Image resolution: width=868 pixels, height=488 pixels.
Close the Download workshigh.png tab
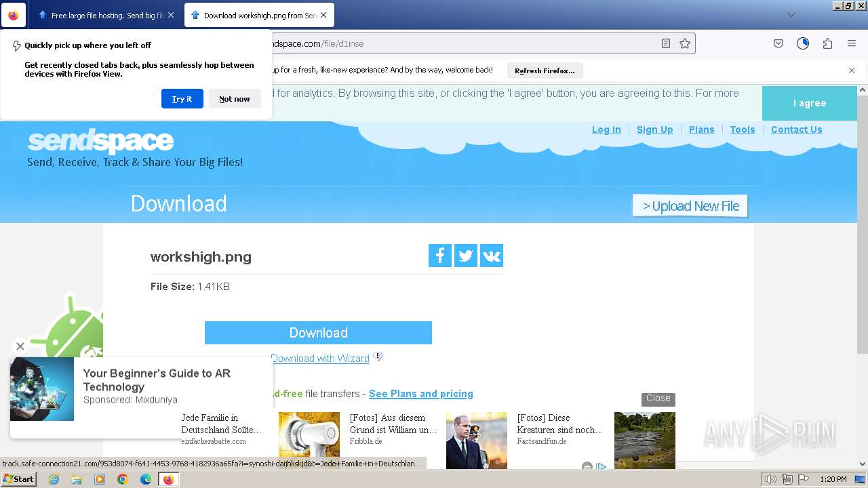(x=323, y=15)
